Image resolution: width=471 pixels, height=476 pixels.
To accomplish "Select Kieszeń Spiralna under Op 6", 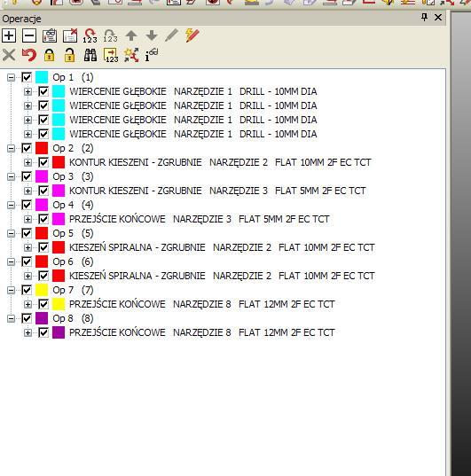I will 222,276.
